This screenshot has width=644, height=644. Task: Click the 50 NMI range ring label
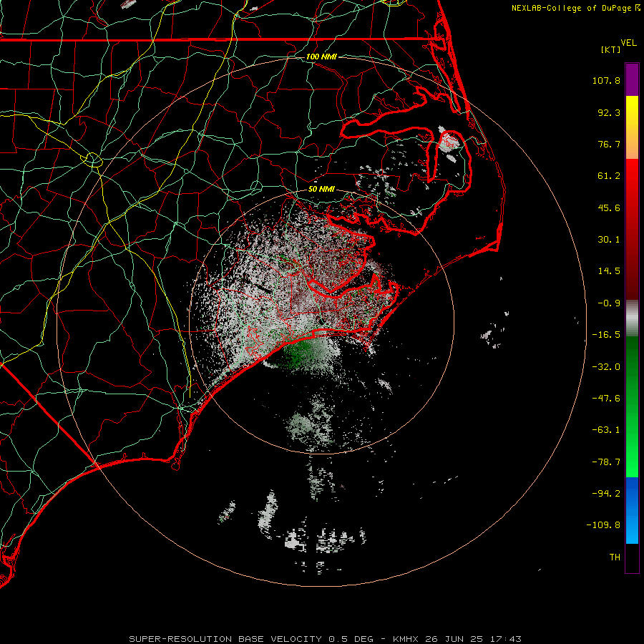321,189
